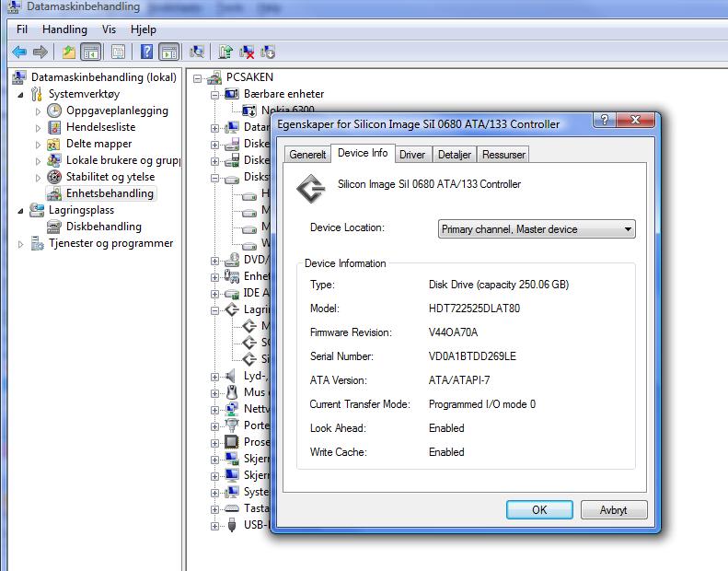Expand the Oppgaveplanlegging node
This screenshot has height=571, width=728.
[x=38, y=111]
